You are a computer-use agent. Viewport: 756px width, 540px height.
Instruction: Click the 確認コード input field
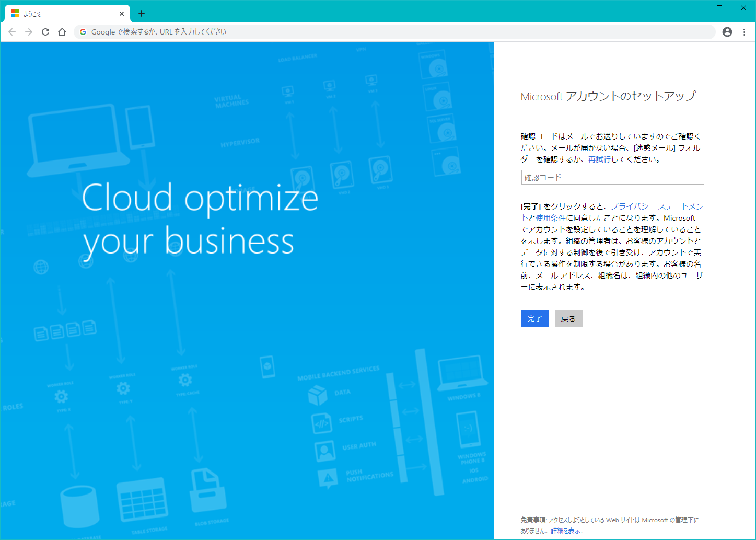[612, 177]
